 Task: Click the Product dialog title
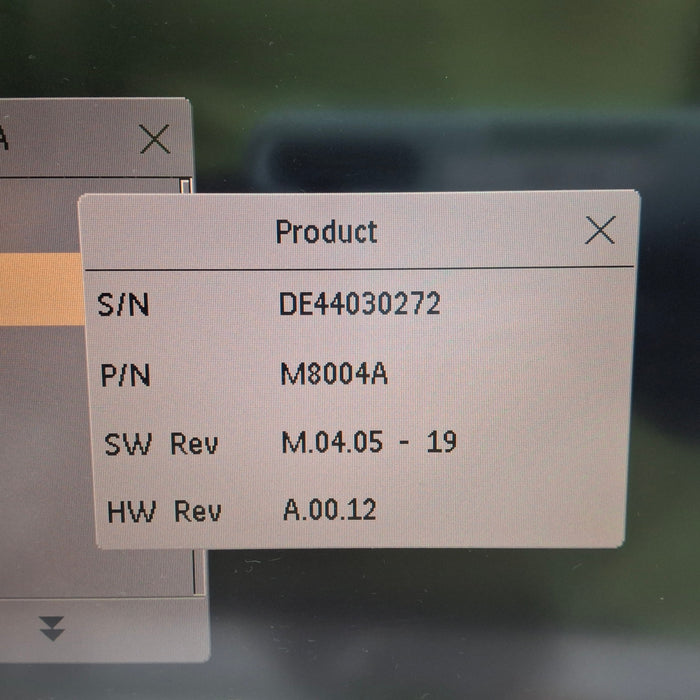pos(326,232)
